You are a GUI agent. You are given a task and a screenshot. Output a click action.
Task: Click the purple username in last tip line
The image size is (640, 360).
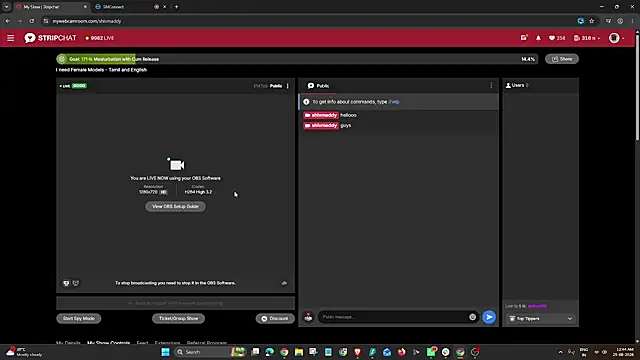click(537, 306)
